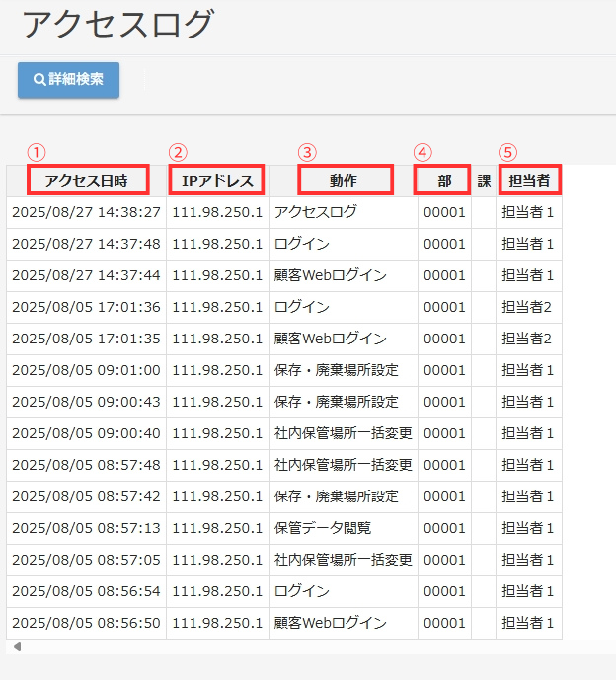The width and height of the screenshot is (616, 680).
Task: Click 保存・廃棄場所設定 in the 09:01:00 row
Action: click(337, 370)
